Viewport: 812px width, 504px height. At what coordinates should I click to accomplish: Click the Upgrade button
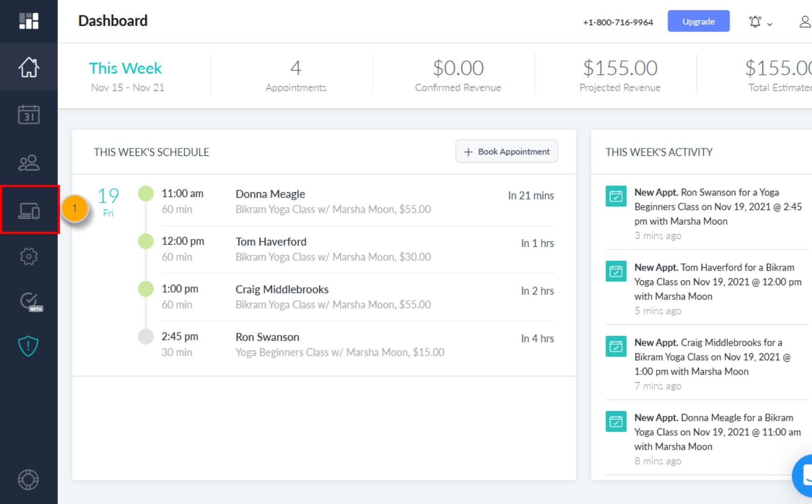click(x=698, y=21)
